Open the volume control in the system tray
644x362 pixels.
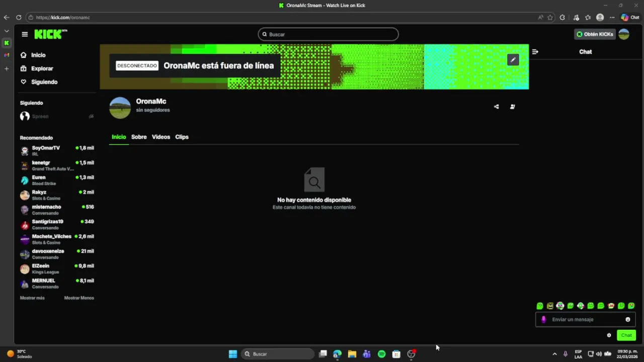point(599,354)
